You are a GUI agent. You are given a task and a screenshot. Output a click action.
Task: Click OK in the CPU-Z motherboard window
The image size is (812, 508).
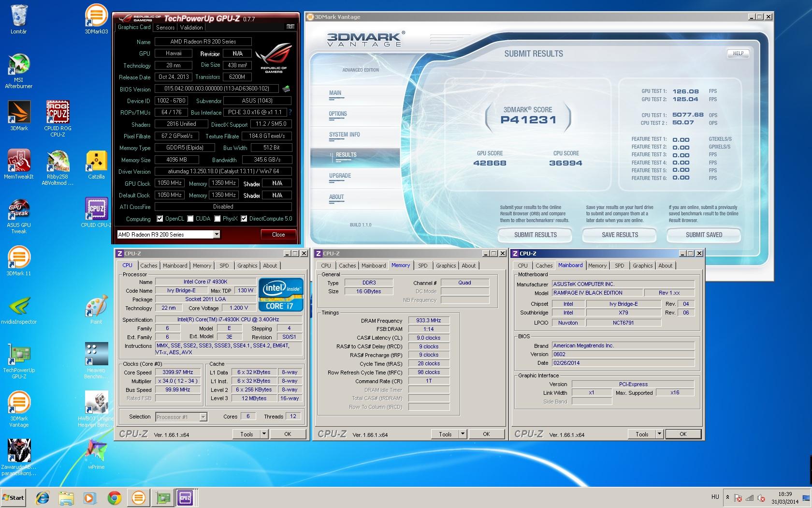(683, 434)
